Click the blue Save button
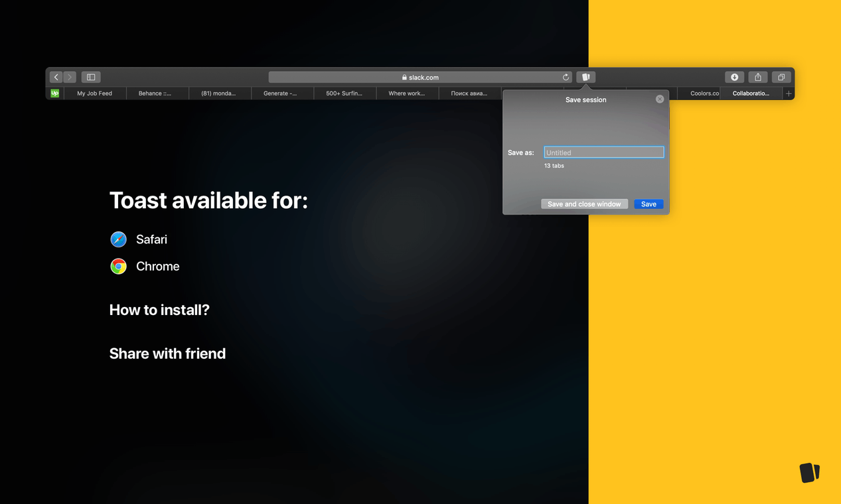The height and width of the screenshot is (504, 841). pos(649,204)
